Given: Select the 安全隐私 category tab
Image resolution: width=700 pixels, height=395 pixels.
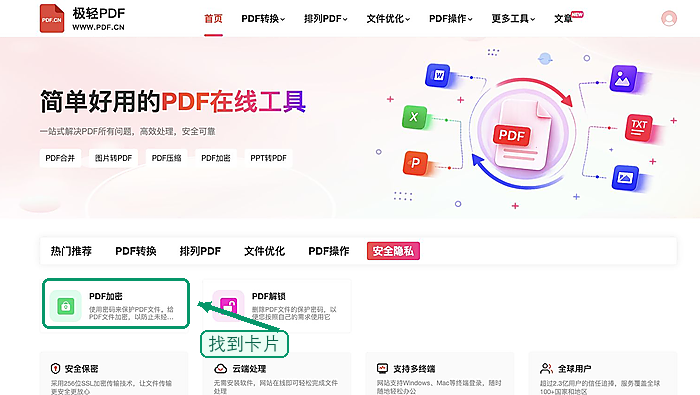Looking at the screenshot, I should click(393, 251).
